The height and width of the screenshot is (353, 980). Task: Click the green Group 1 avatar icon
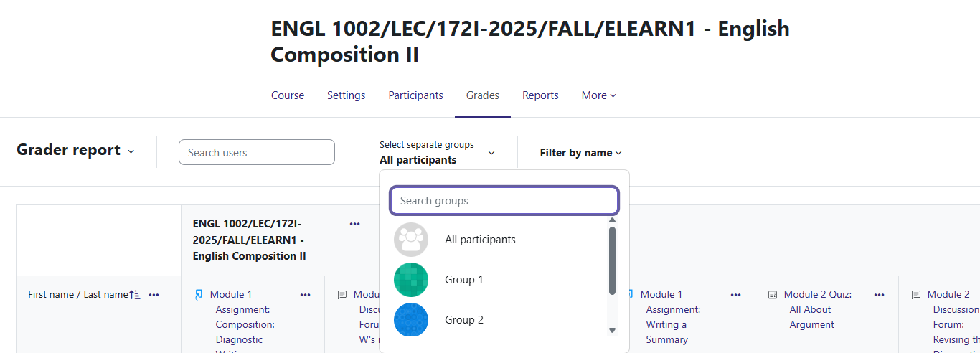(x=411, y=280)
